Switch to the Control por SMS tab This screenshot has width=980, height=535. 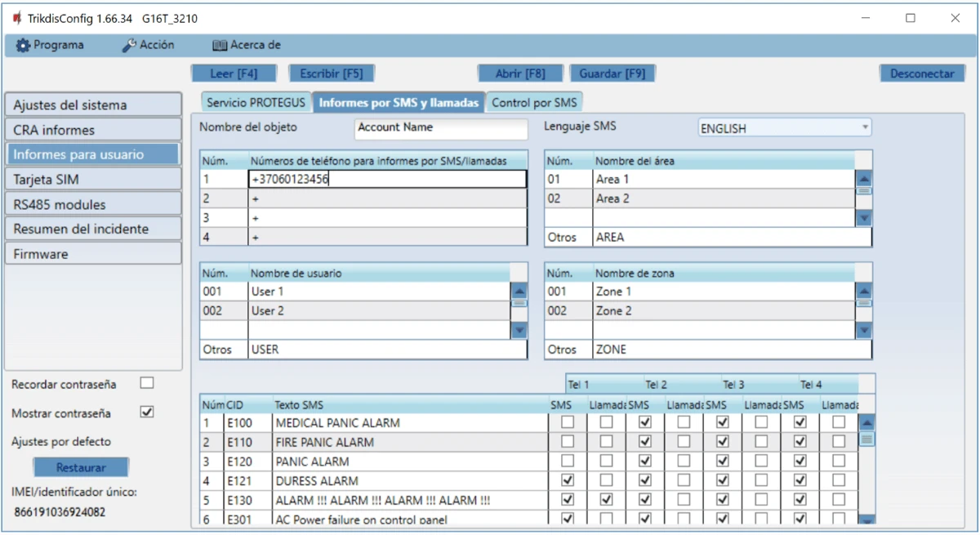pyautogui.click(x=534, y=103)
